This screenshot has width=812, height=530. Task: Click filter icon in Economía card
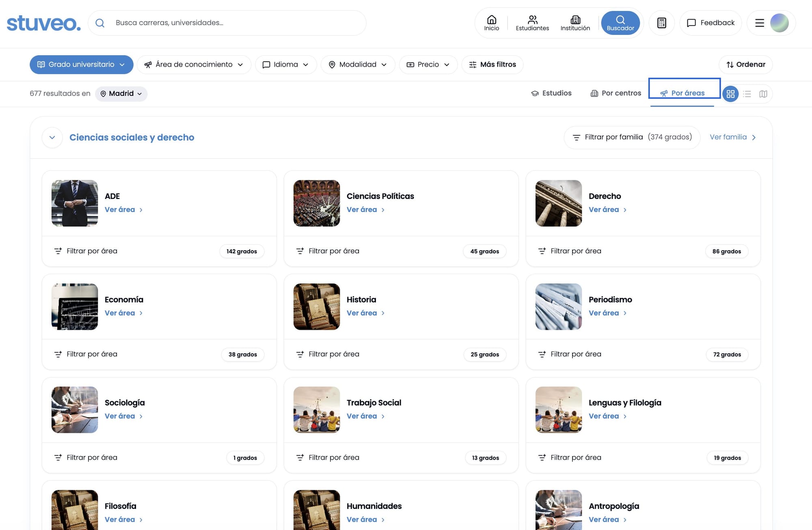click(x=58, y=354)
